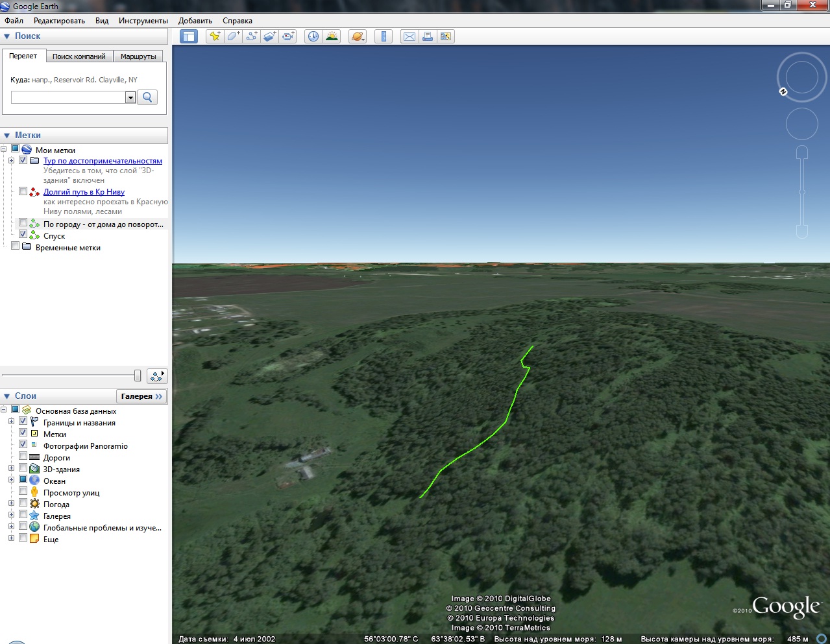Record a tour with the camera icon
Screen dimensions: 830x644
[288, 36]
